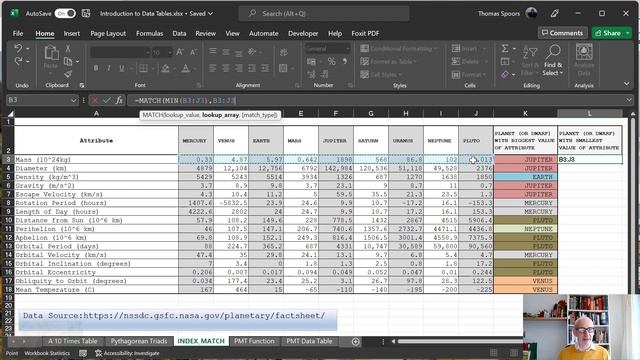This screenshot has width=640, height=360.
Task: Click the Font Color letter A icon
Action: coord(185,68)
